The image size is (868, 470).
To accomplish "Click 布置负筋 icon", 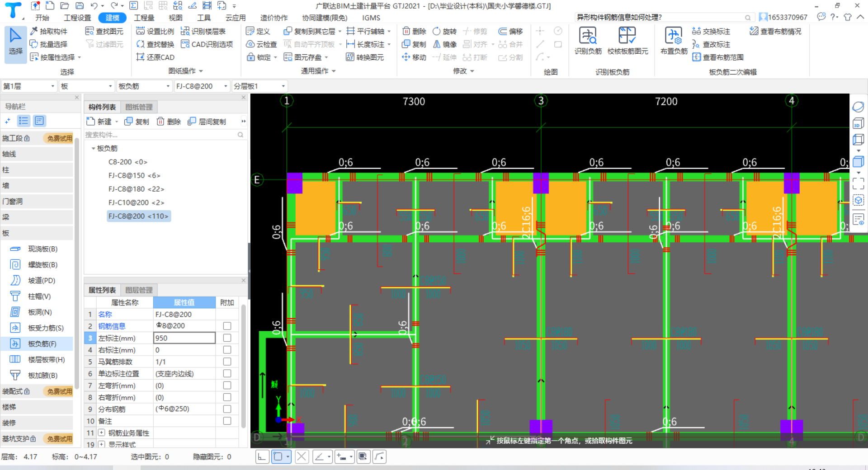I will [674, 41].
